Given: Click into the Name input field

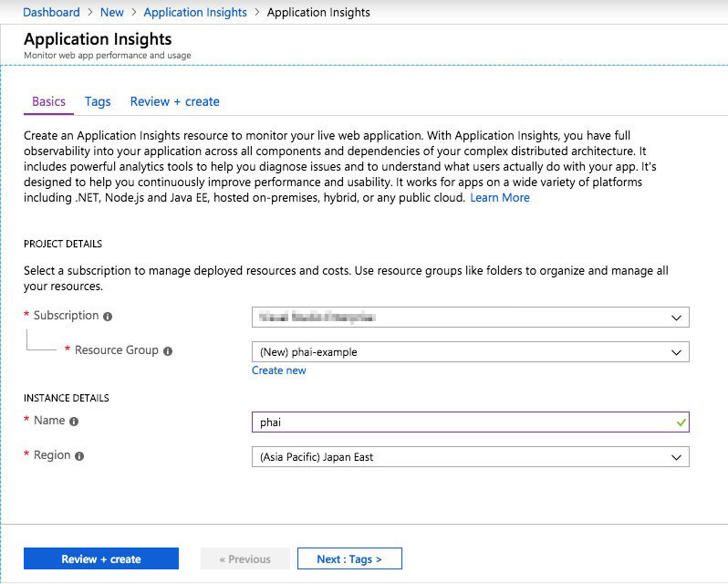Looking at the screenshot, I should click(471, 422).
